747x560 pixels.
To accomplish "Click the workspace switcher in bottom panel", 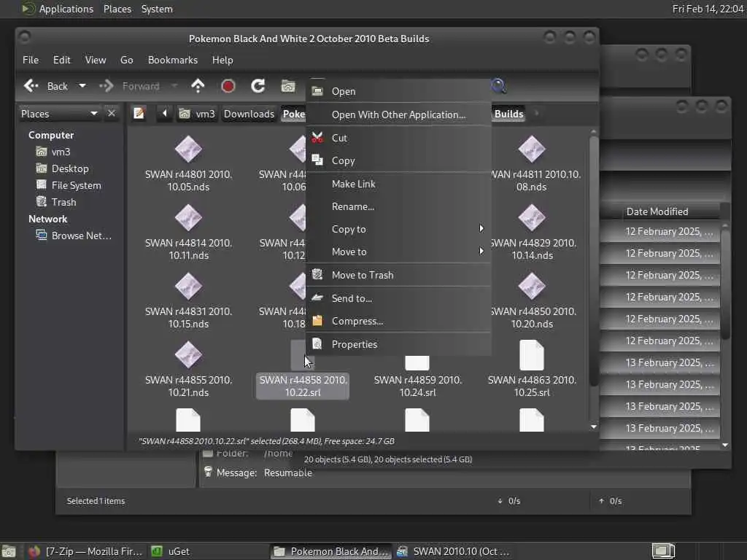I will [662, 551].
